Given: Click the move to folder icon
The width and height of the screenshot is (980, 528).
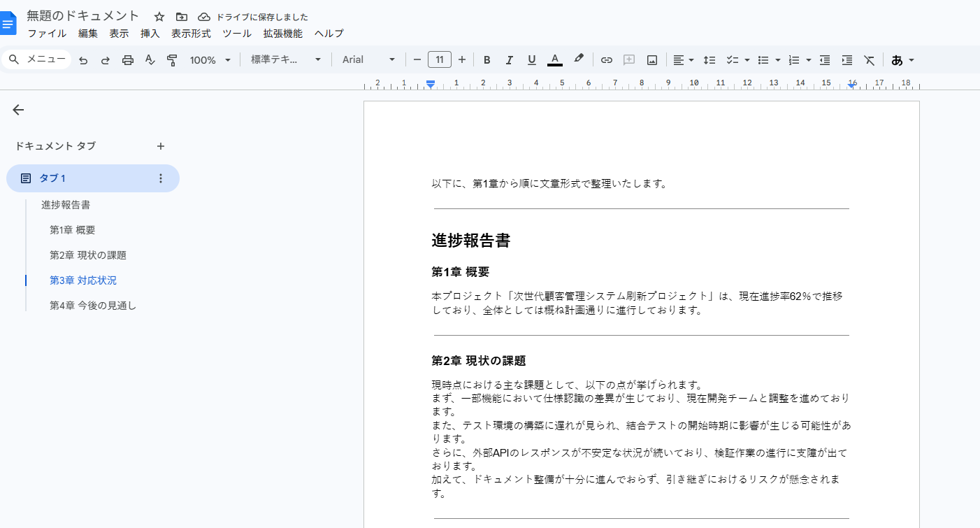Looking at the screenshot, I should click(x=182, y=17).
